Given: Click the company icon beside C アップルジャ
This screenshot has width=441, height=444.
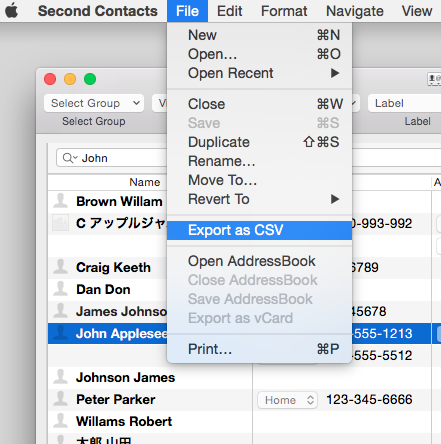Looking at the screenshot, I should 60,223.
